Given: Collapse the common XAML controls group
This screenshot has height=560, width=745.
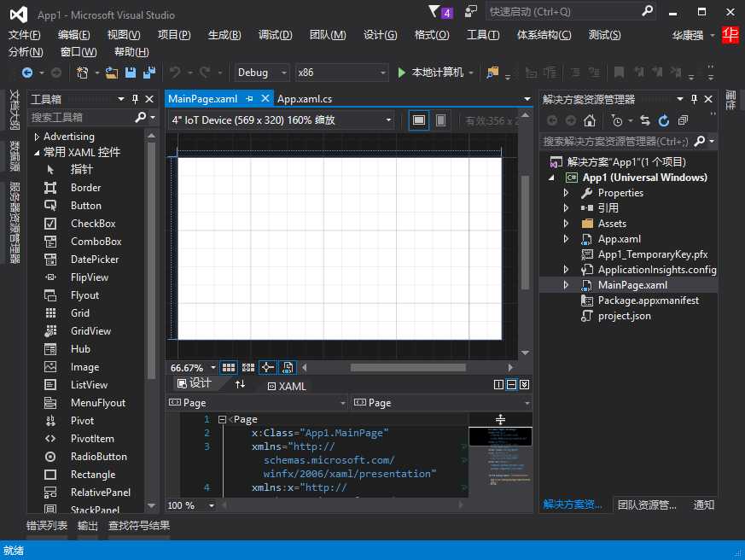Looking at the screenshot, I should 37,153.
